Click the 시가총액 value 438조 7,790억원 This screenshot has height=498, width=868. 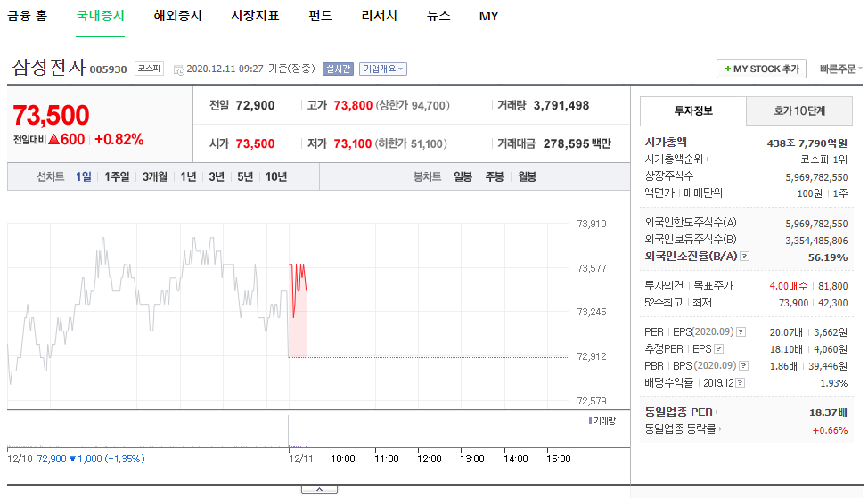coord(807,143)
